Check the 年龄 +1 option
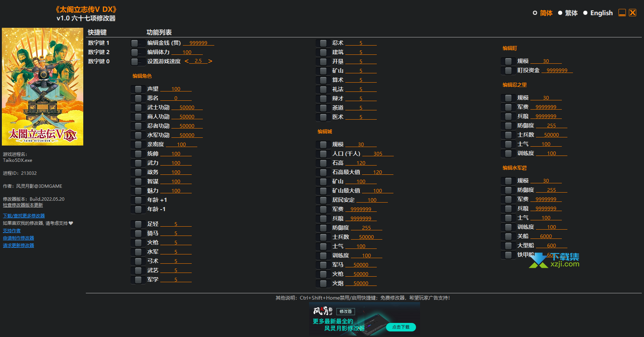Image resolution: width=644 pixels, height=337 pixels. [138, 200]
